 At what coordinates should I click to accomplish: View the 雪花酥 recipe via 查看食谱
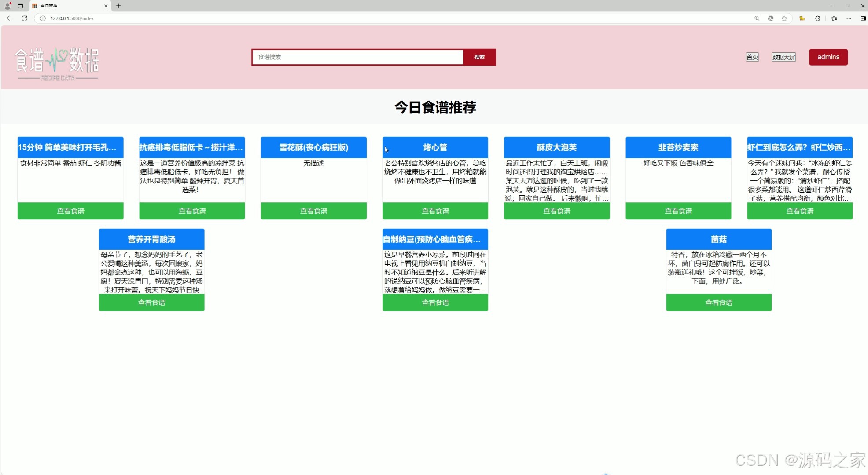pyautogui.click(x=313, y=211)
